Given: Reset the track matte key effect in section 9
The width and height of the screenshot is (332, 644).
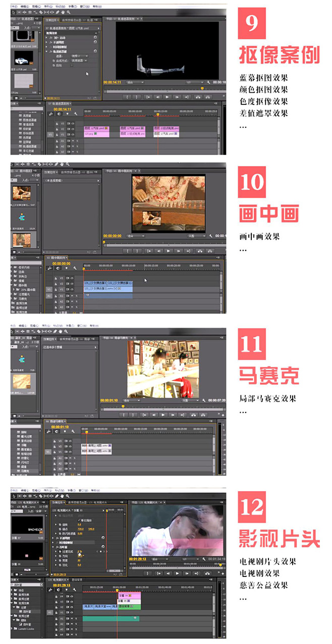Looking at the screenshot, I should 95,51.
